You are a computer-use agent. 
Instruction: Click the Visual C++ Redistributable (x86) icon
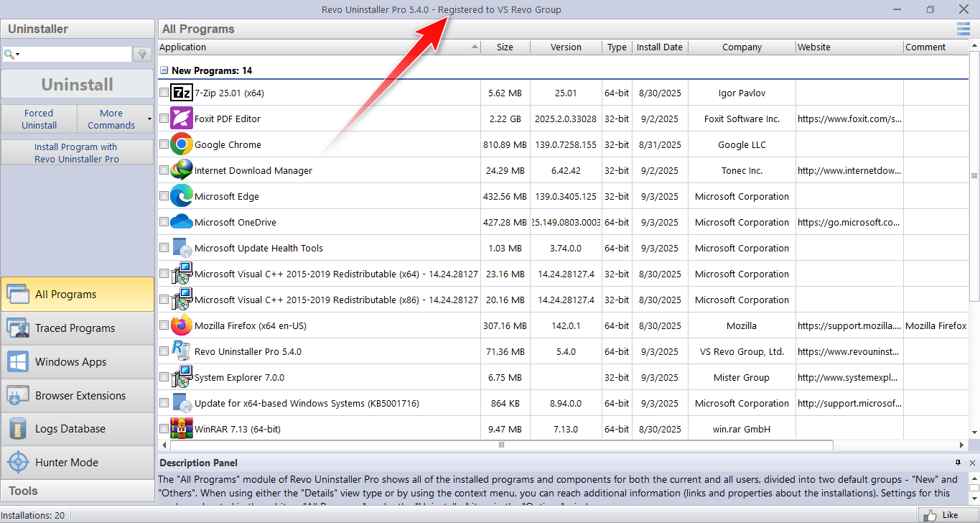pyautogui.click(x=182, y=300)
